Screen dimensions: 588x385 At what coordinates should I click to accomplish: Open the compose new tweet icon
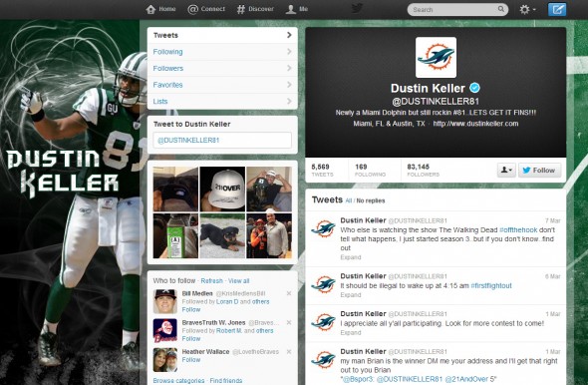(x=557, y=9)
